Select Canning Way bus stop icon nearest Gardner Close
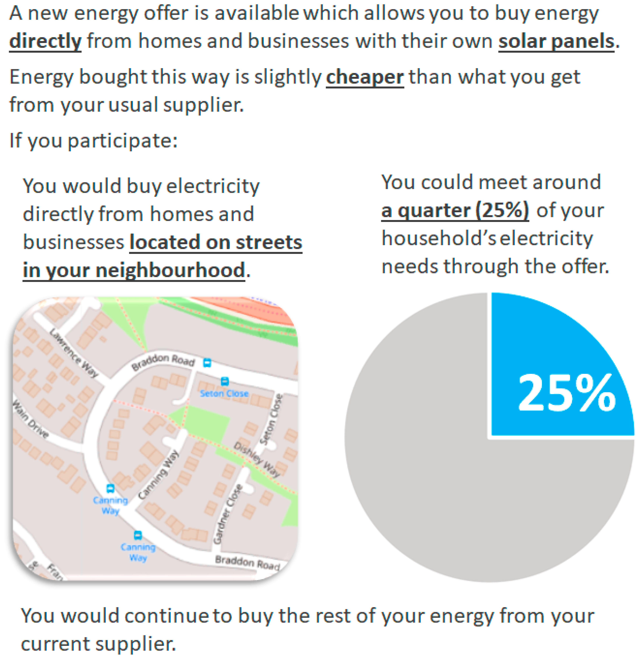Screen dimensions: 644x661 (x=138, y=535)
